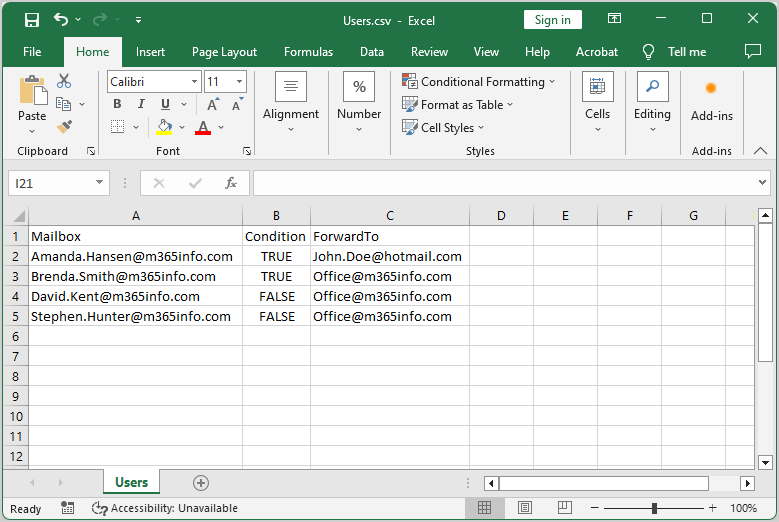The image size is (779, 522).
Task: Click Accessibility: Unavailable status
Action: 165,508
